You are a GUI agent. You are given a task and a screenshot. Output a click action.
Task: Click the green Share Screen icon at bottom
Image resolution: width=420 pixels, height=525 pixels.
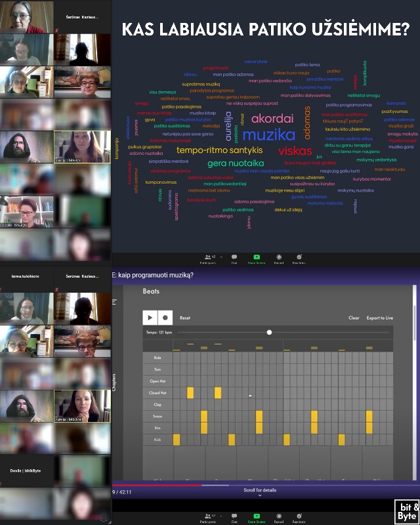click(x=257, y=516)
